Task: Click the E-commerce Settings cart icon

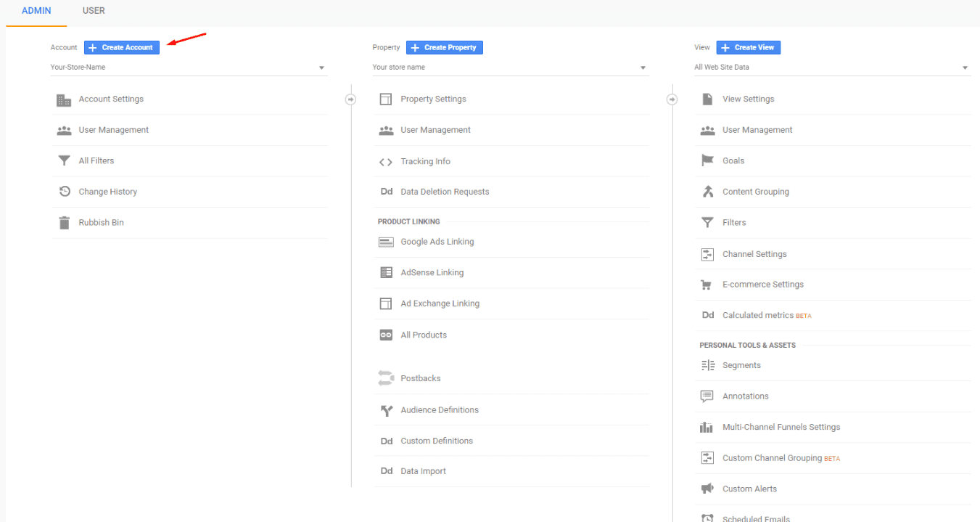Action: [707, 285]
